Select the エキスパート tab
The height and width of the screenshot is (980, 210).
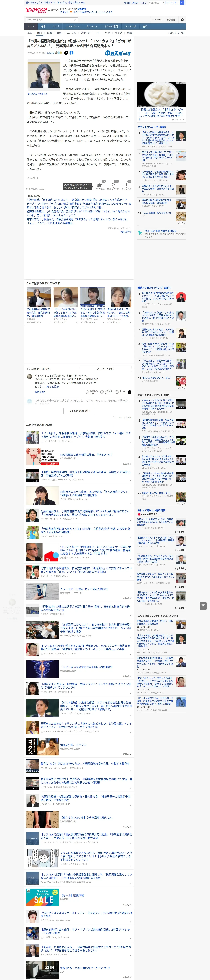tap(72, 26)
